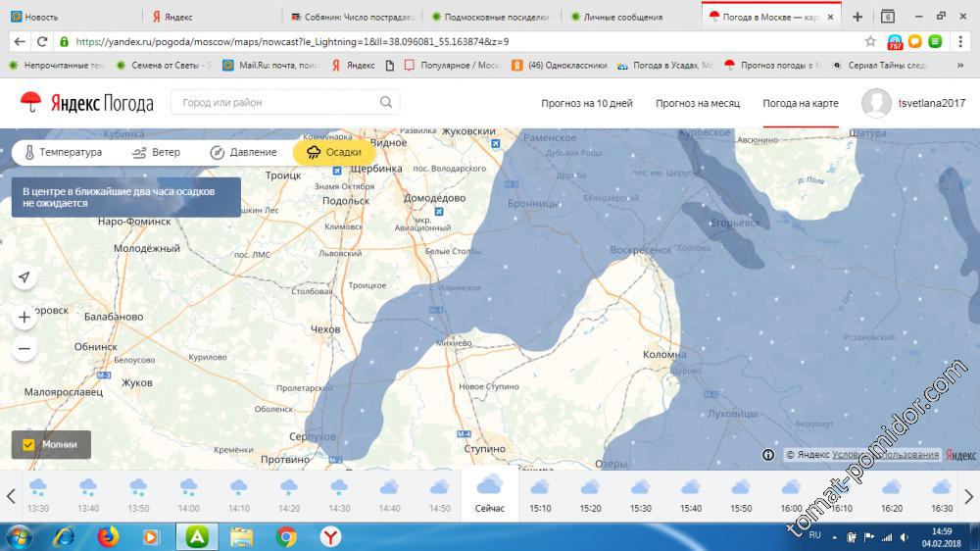
Task: Uncheck the Молнии checkbox
Action: coord(28,445)
